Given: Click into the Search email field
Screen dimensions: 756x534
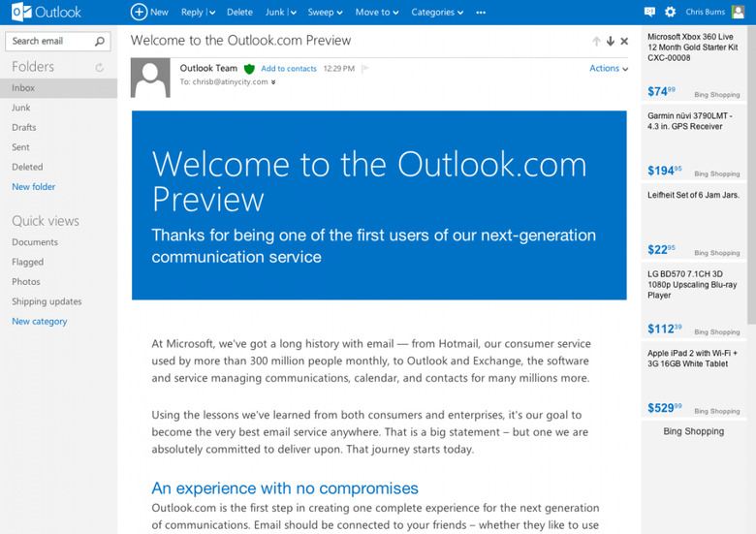Looking at the screenshot, I should [48, 42].
